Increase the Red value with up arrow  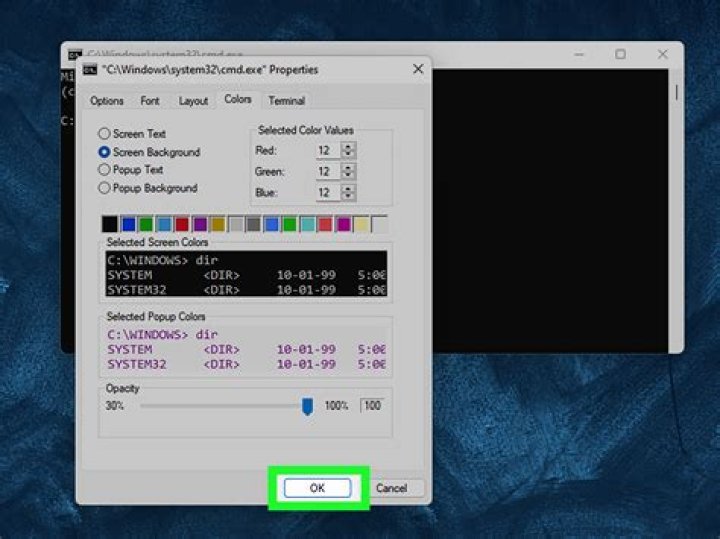tap(348, 146)
